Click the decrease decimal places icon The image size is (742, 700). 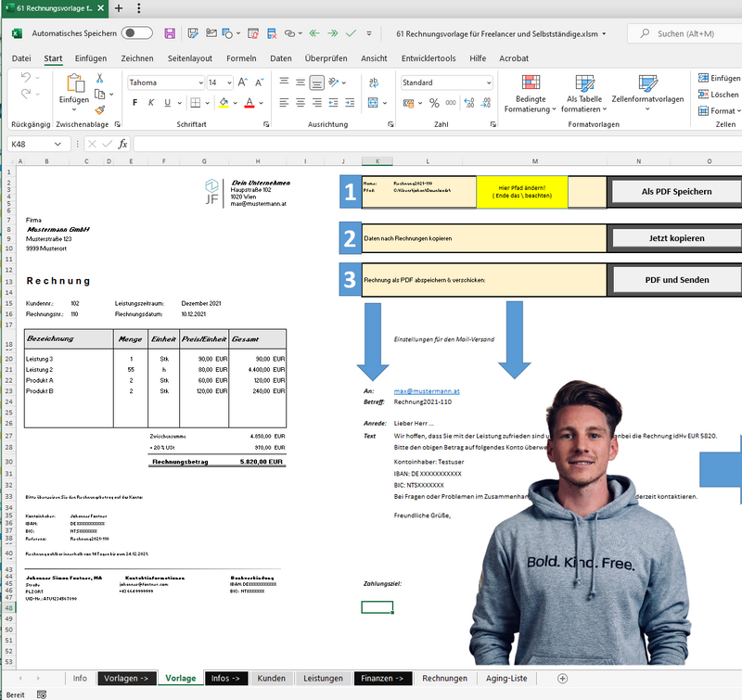pyautogui.click(x=485, y=103)
